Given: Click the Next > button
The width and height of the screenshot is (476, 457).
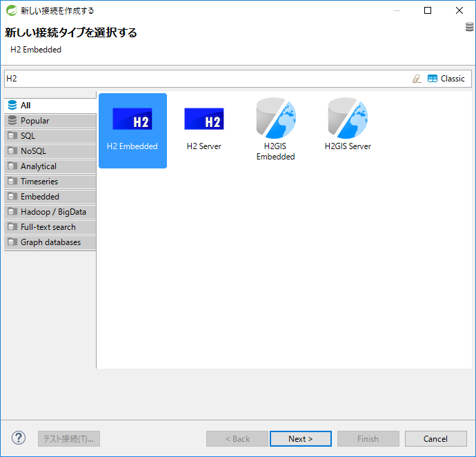Looking at the screenshot, I should tap(301, 439).
